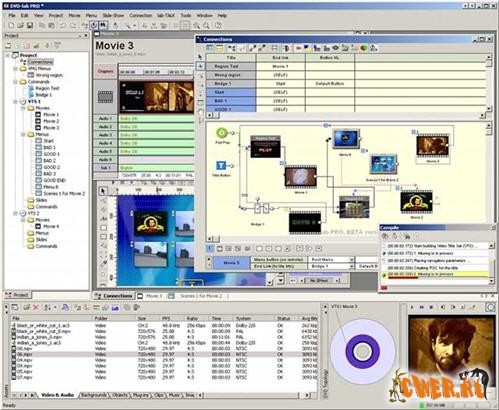Switch to the Objects assets tab

pyautogui.click(x=120, y=395)
